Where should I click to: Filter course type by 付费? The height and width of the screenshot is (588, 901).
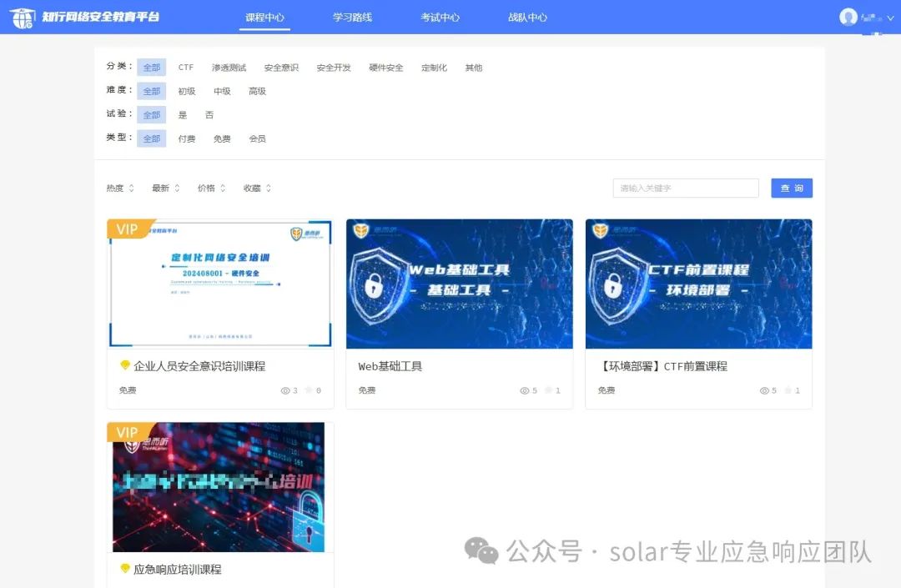(187, 138)
